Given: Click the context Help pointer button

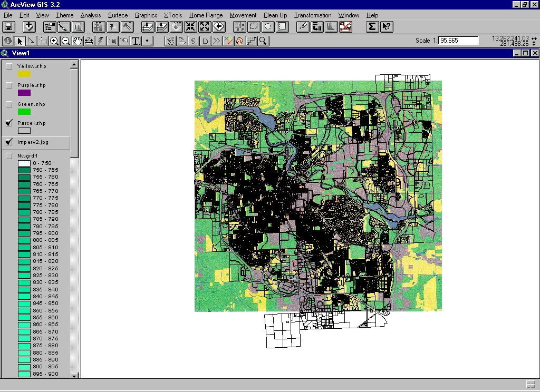Looking at the screenshot, I should [x=387, y=27].
